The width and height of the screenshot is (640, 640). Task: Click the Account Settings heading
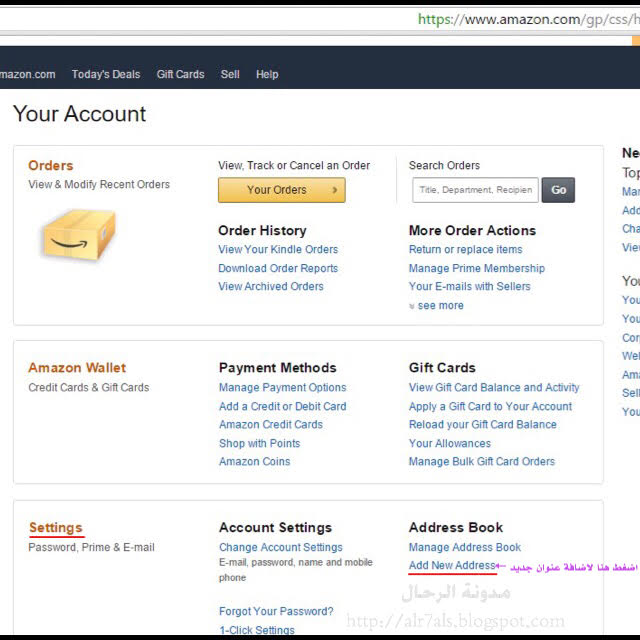click(276, 527)
